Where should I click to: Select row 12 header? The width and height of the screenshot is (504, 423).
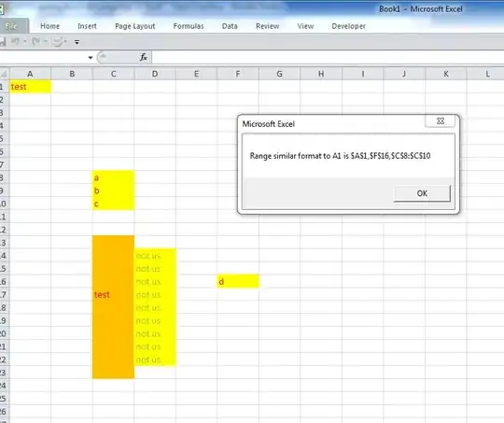[x=4, y=230]
